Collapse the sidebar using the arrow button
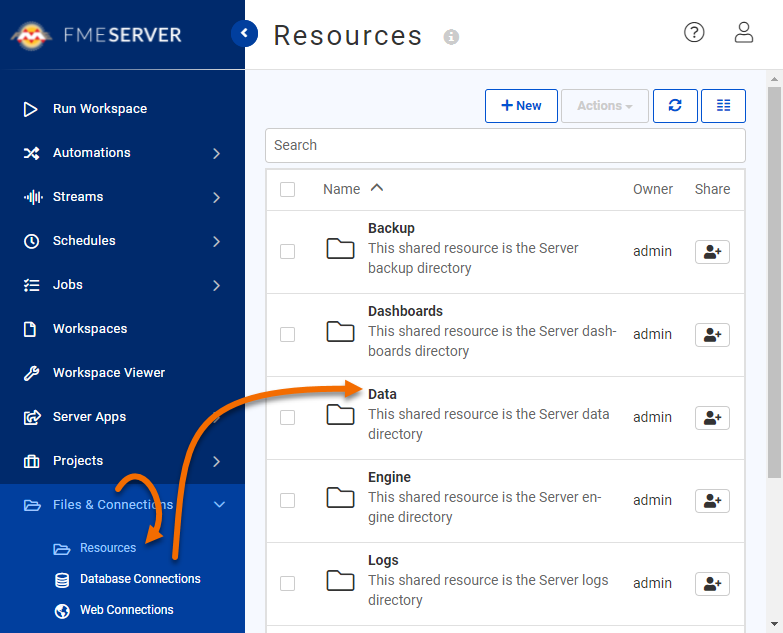Image resolution: width=783 pixels, height=633 pixels. [x=244, y=34]
